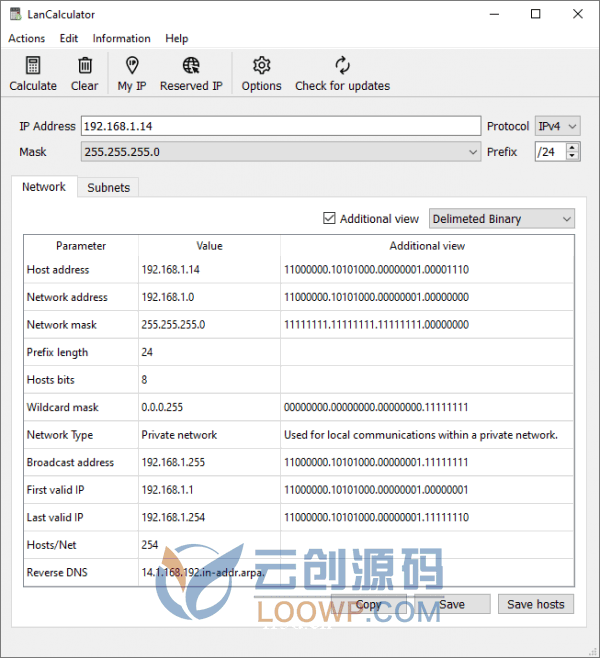600x658 pixels.
Task: Maximize the LanCalculator window
Action: click(536, 14)
